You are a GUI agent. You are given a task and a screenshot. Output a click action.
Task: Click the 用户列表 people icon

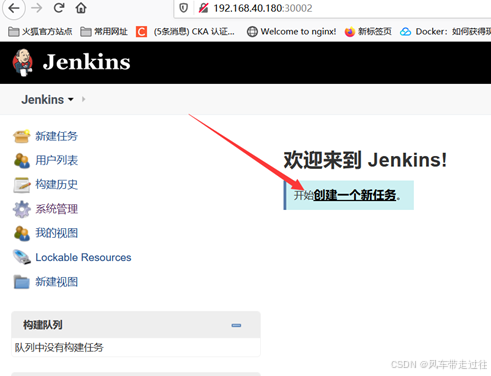point(22,160)
